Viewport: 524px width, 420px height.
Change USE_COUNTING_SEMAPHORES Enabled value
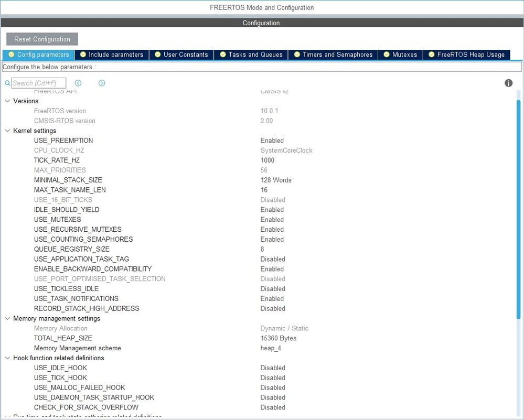pyautogui.click(x=272, y=239)
